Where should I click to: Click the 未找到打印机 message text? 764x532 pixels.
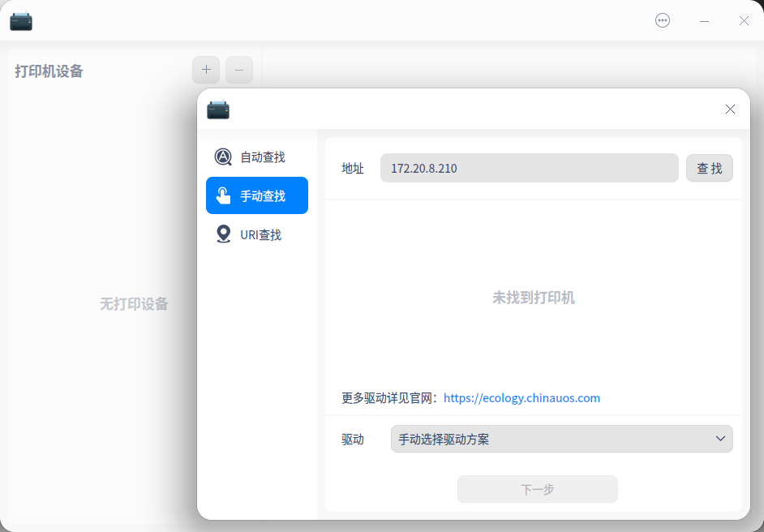tap(534, 298)
